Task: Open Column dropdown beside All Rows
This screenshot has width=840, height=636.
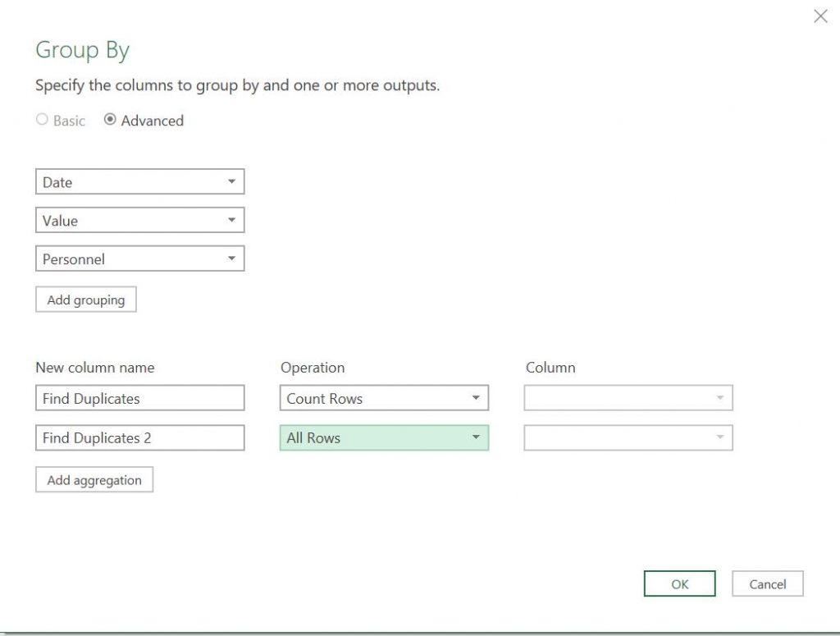Action: 628,438
